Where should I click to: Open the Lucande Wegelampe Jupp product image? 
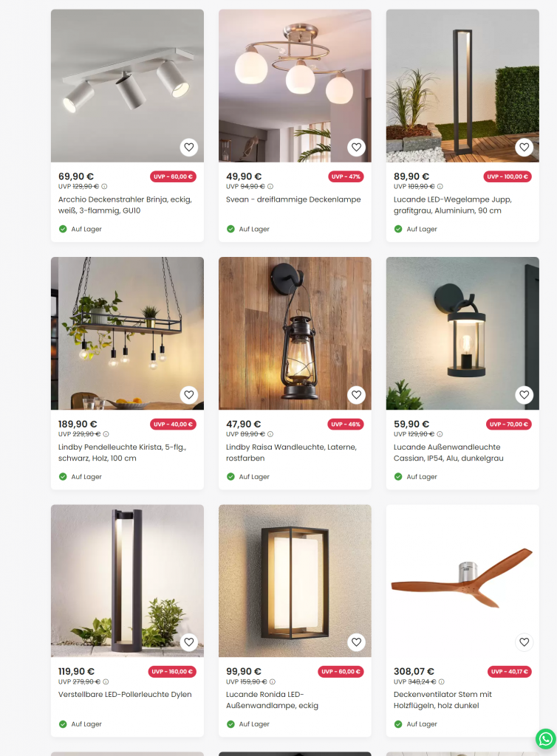462,86
